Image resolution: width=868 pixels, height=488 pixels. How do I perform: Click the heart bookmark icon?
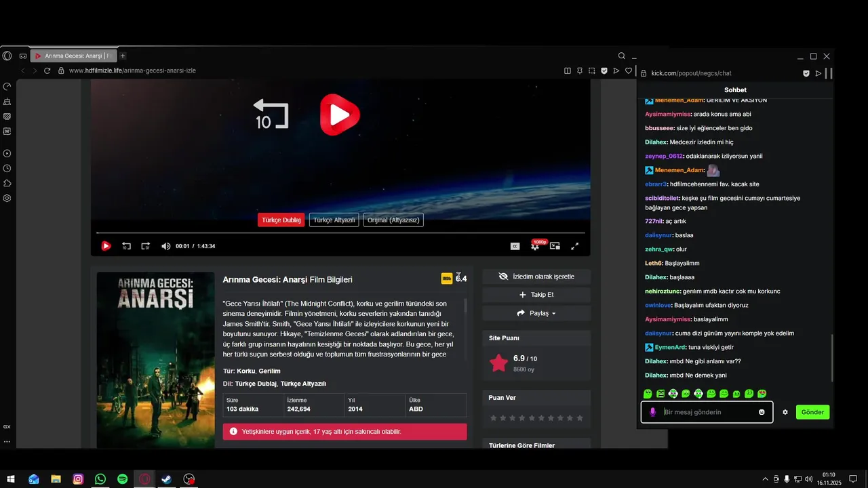(x=629, y=70)
